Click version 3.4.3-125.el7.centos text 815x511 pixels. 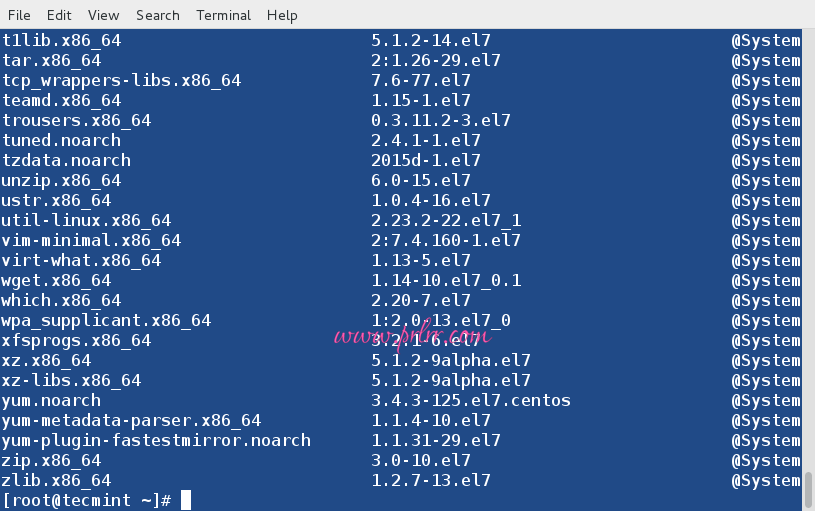(471, 400)
